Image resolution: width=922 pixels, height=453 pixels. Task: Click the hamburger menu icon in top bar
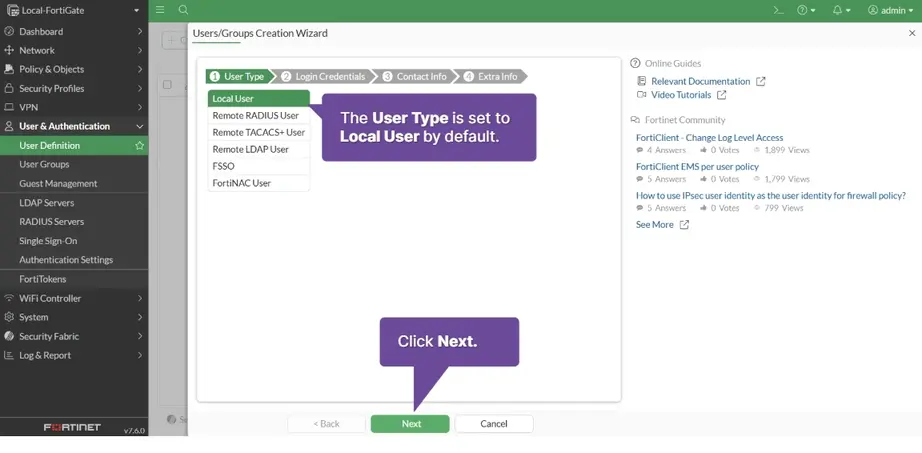tap(160, 10)
